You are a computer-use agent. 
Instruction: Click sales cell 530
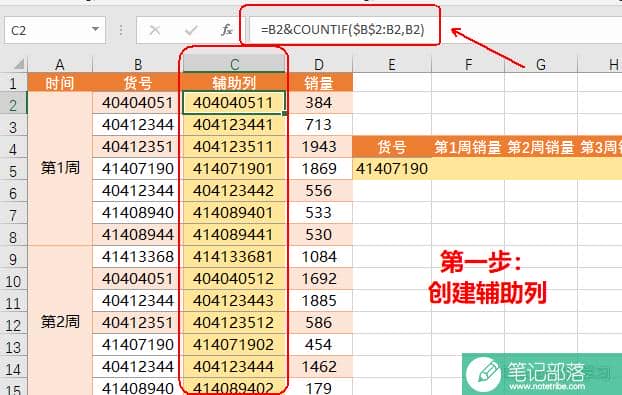[319, 234]
